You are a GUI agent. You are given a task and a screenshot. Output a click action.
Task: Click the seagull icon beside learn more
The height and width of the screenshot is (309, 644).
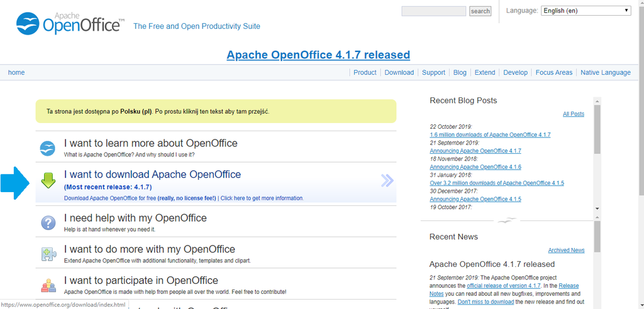(x=48, y=148)
